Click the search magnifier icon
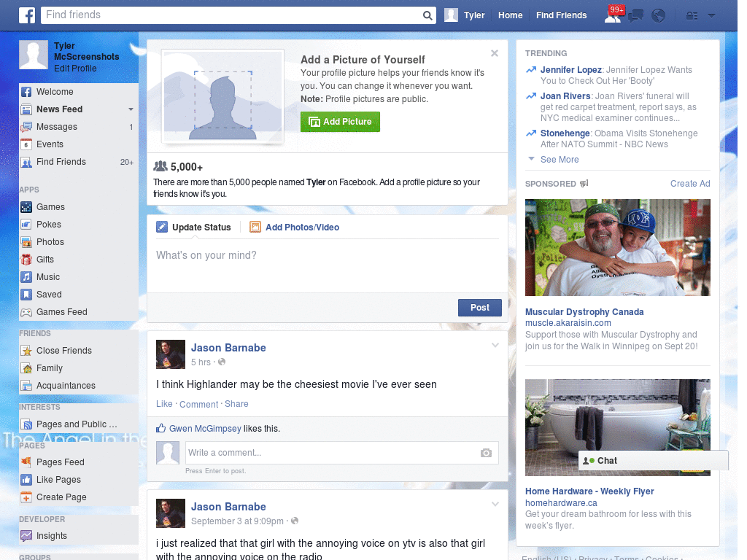This screenshot has width=747, height=560. click(427, 15)
